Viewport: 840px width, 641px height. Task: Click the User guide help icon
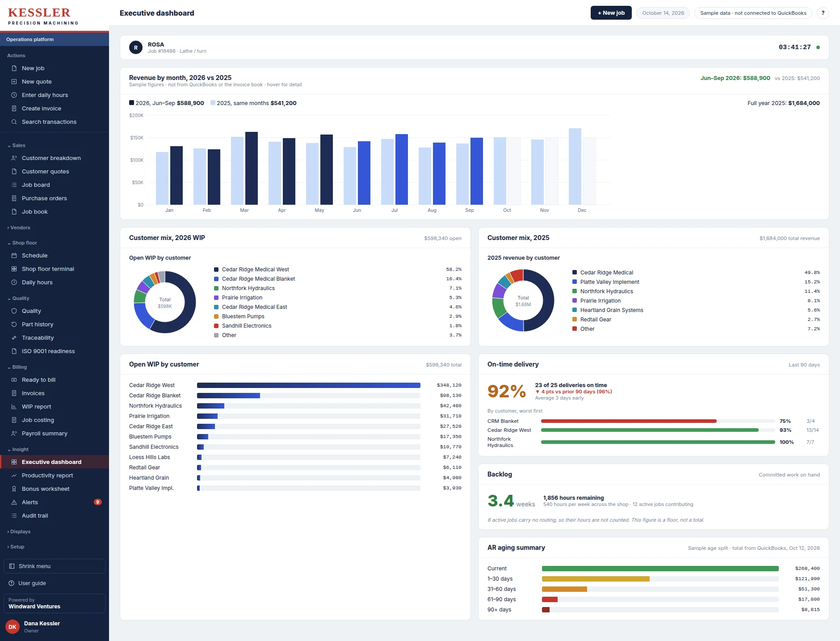[x=12, y=583]
